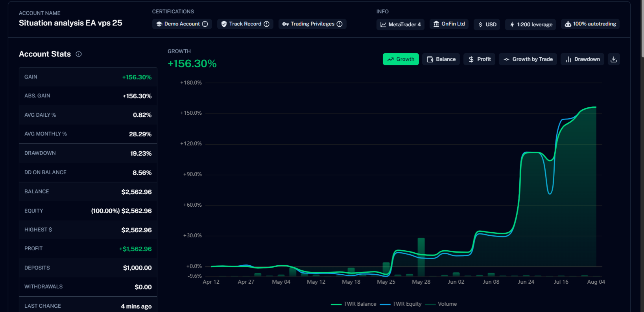Toggle TWR Equity legend series
644x312 pixels.
(401, 304)
